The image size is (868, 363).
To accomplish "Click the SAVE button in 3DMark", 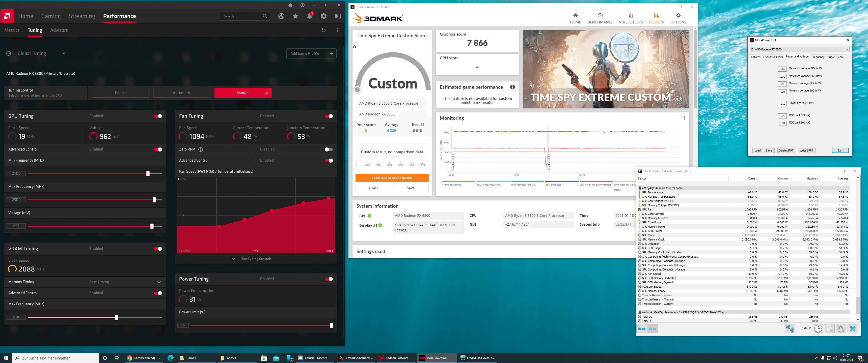I will [411, 188].
